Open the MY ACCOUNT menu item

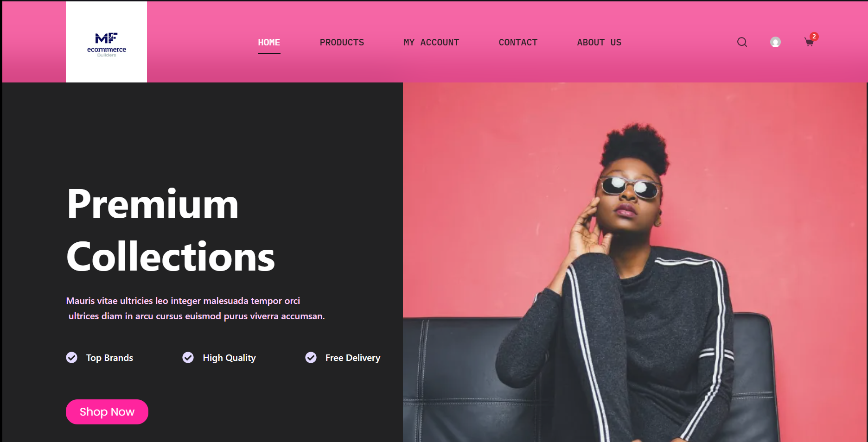click(431, 42)
